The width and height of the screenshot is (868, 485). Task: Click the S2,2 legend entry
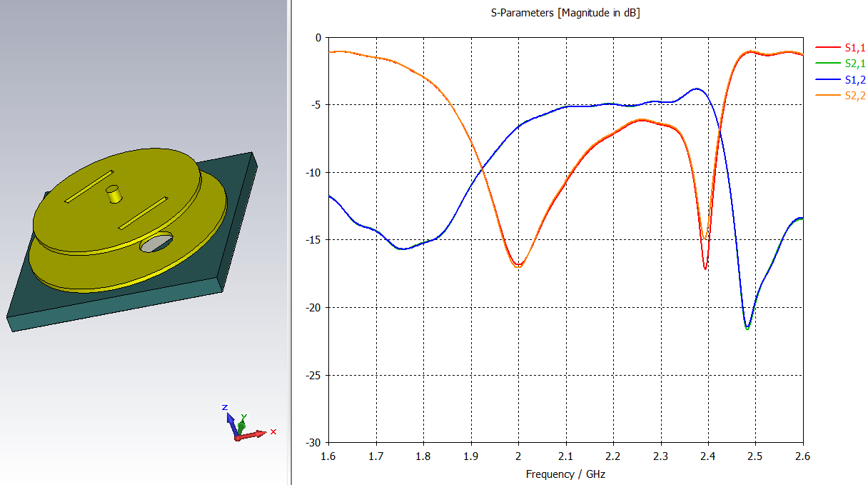pyautogui.click(x=841, y=96)
